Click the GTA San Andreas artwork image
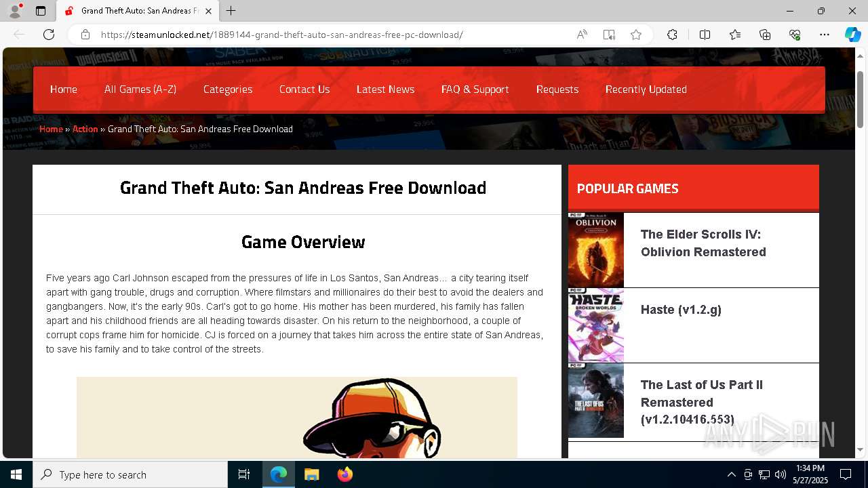 [x=297, y=418]
